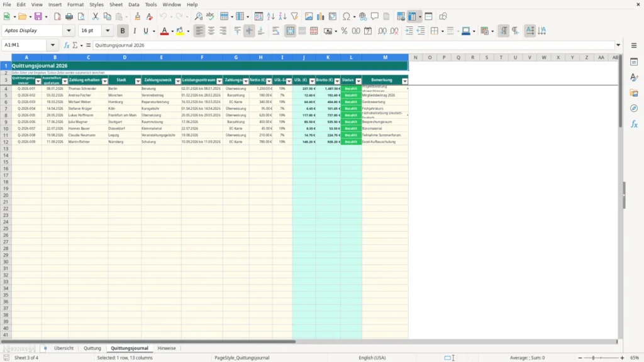Expand the formula bar
The height and width of the screenshot is (362, 644).
point(618,45)
